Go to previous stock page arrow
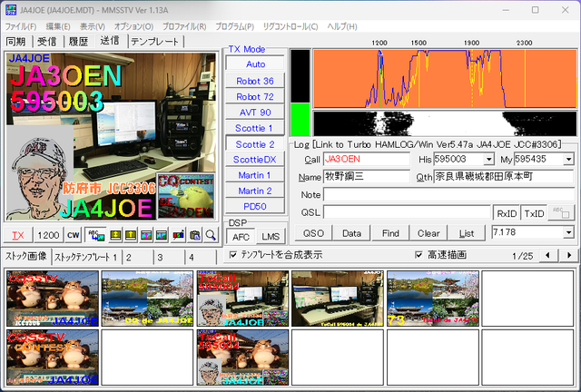Viewport: 581px width, 392px height. click(x=547, y=255)
